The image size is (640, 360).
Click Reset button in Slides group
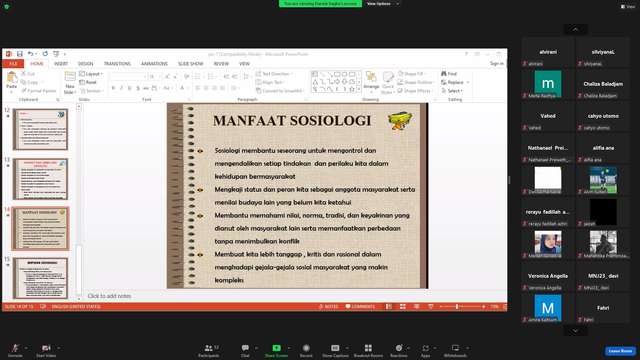click(88, 82)
